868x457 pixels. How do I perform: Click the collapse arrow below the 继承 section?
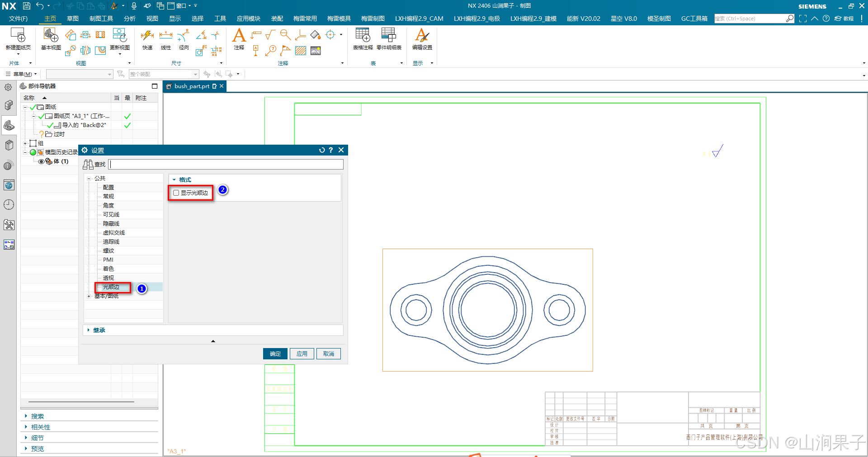pos(213,341)
